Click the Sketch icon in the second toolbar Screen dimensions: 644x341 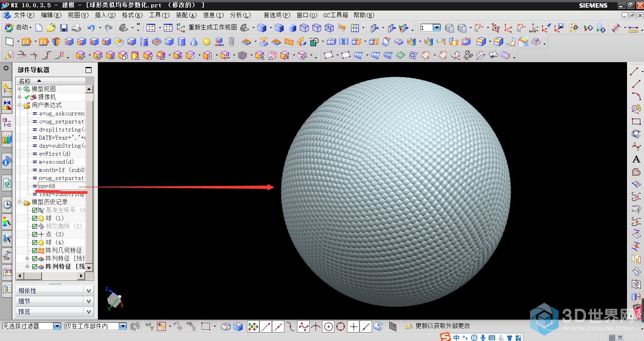pyautogui.click(x=9, y=42)
